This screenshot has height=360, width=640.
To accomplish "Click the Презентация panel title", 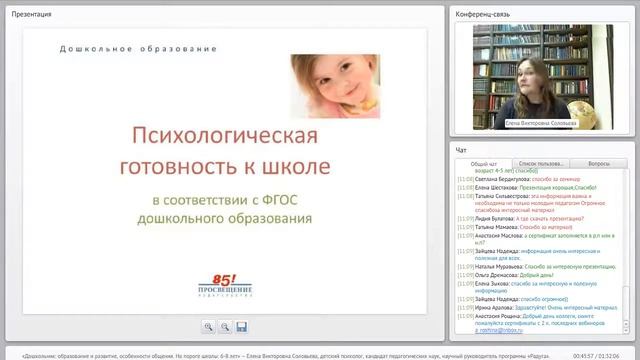I will [31, 14].
